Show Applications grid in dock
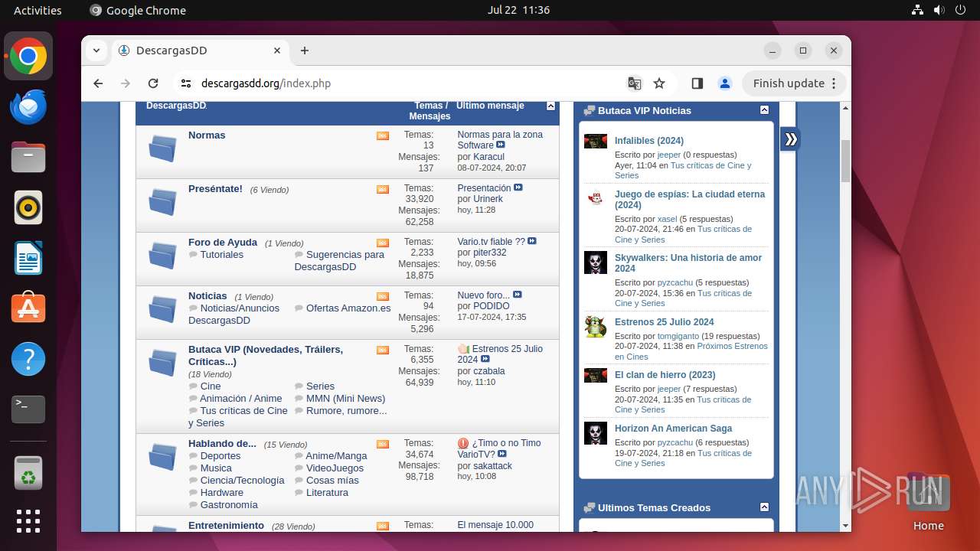This screenshot has height=551, width=980. coord(28,521)
